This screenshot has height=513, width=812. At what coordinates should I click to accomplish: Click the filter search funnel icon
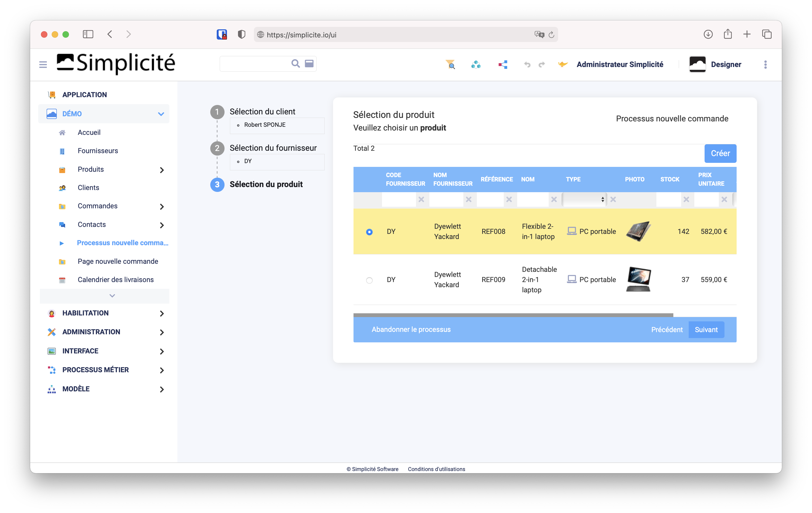[450, 64]
